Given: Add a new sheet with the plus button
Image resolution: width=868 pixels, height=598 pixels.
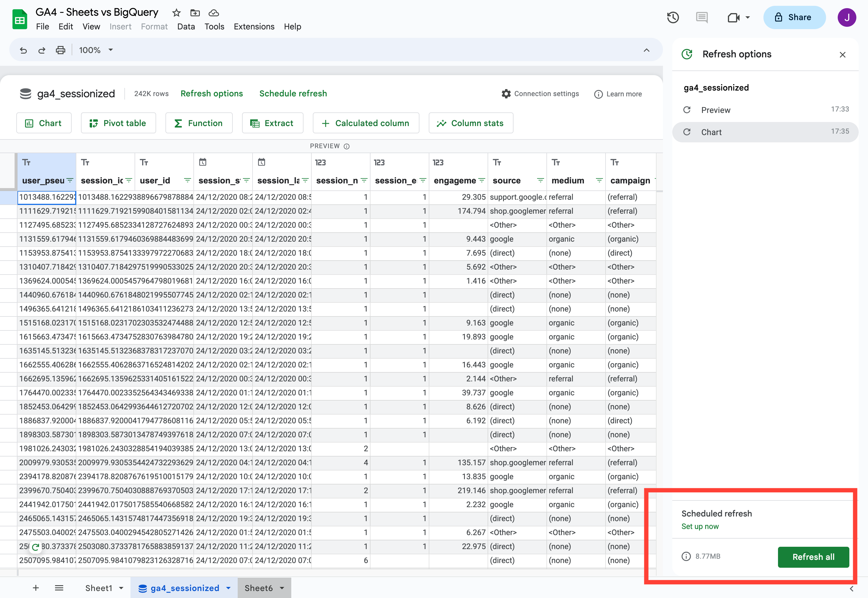Looking at the screenshot, I should coord(36,588).
